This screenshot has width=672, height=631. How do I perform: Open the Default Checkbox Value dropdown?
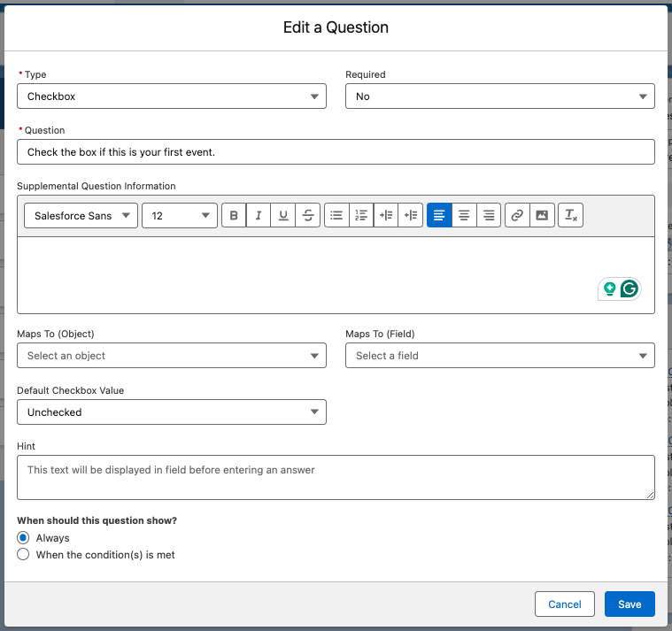click(x=172, y=412)
